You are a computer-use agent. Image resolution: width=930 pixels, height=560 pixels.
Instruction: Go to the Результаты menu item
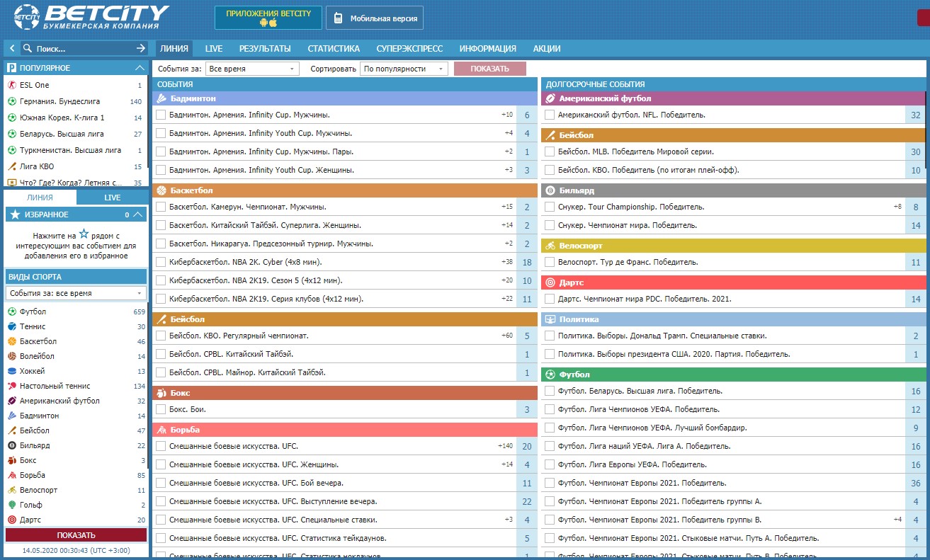click(265, 49)
